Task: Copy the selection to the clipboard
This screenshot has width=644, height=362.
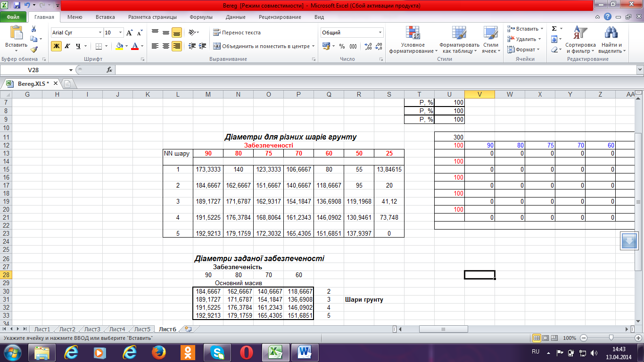Action: pyautogui.click(x=33, y=39)
